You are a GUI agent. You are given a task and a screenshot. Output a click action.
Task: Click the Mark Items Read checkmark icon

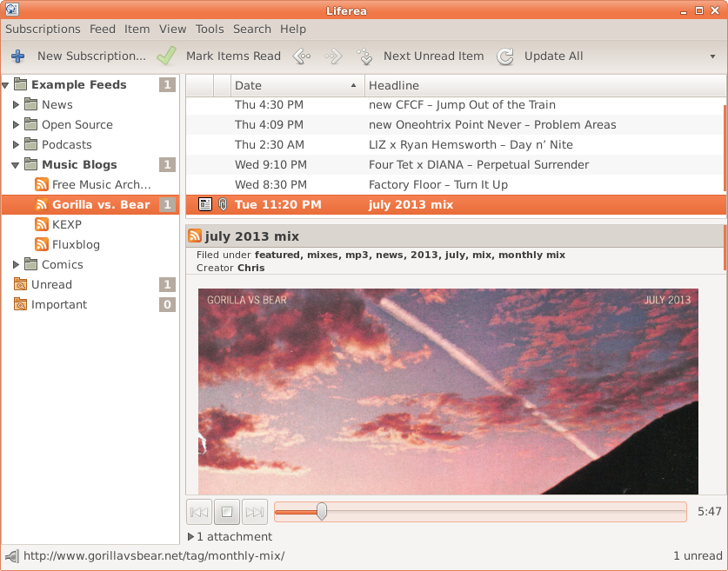click(166, 56)
